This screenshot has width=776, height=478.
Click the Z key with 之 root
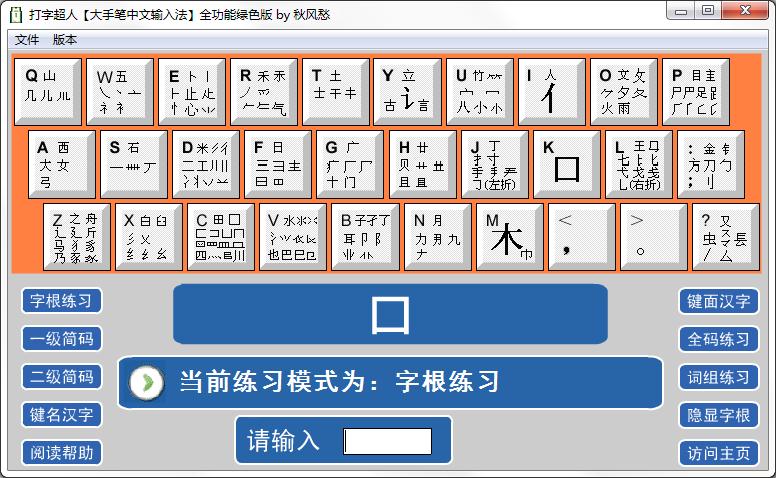coord(77,237)
